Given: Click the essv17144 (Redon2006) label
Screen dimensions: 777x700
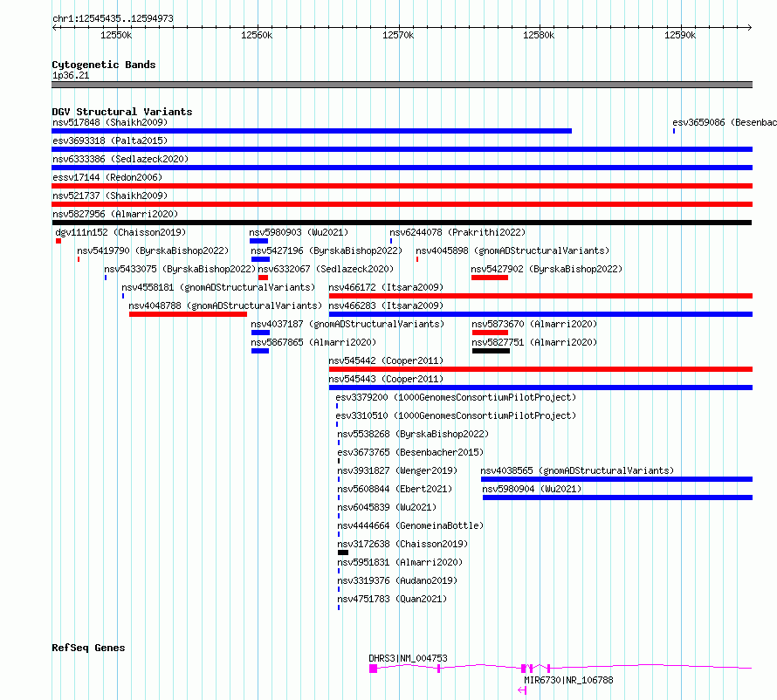Looking at the screenshot, I should (107, 177).
